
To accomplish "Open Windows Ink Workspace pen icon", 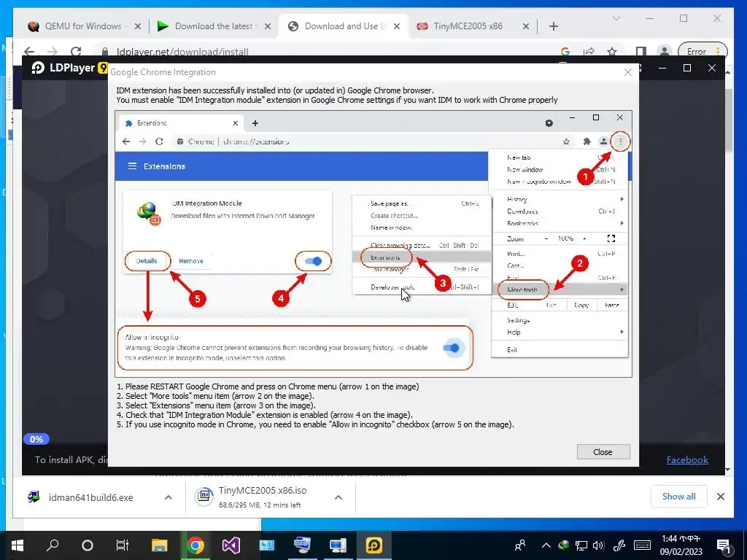I will 619,545.
